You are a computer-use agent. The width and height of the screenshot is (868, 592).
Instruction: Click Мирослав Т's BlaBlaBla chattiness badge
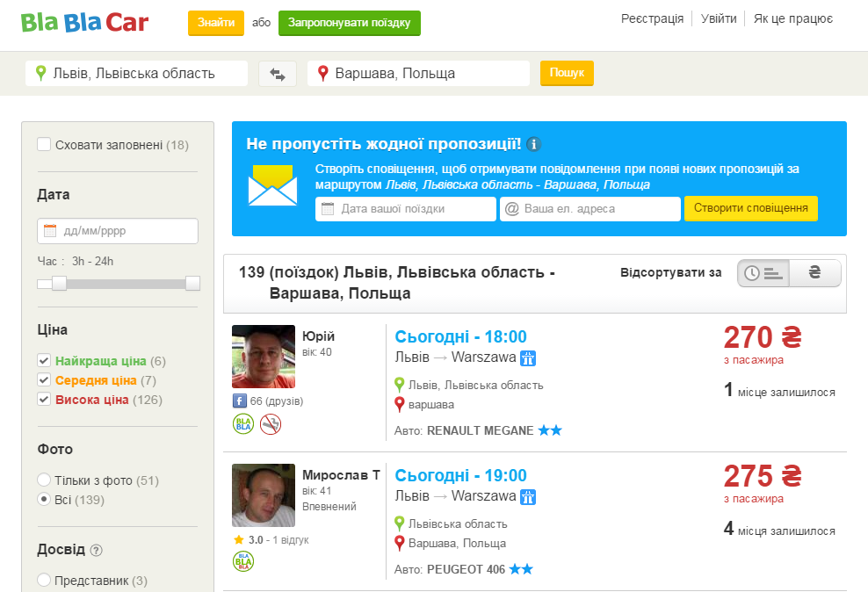click(x=243, y=561)
